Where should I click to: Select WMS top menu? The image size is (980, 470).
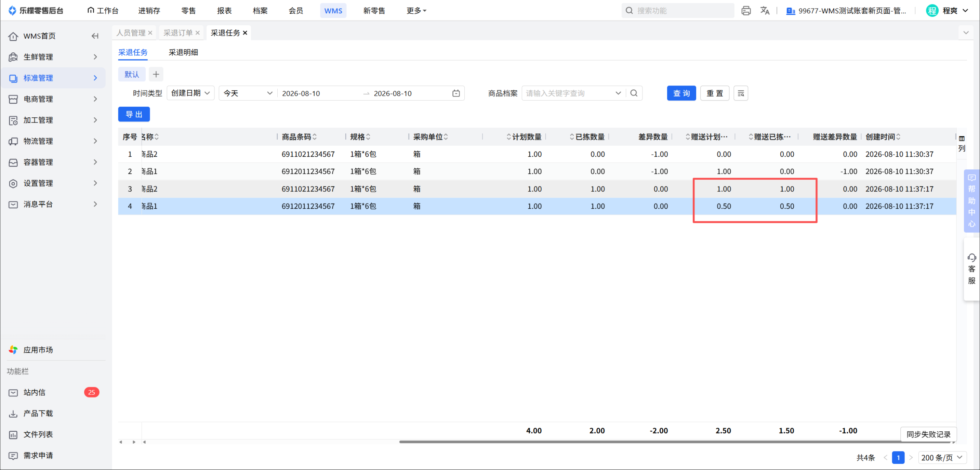(x=333, y=11)
